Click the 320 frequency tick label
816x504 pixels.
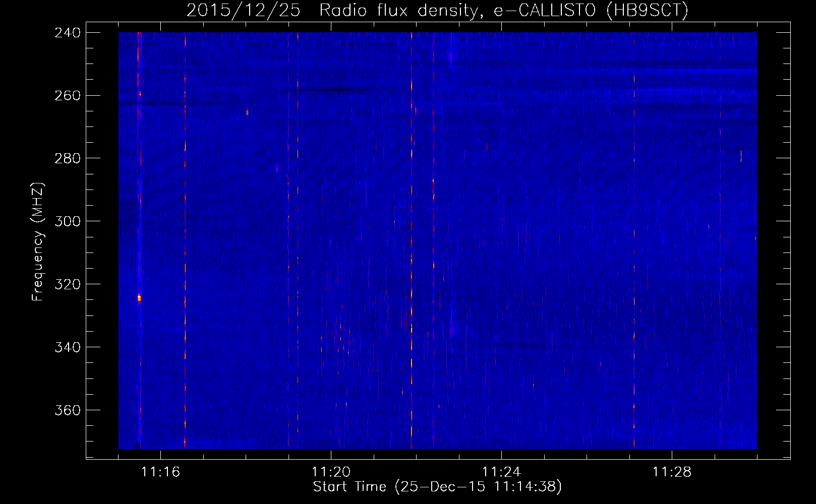click(x=68, y=285)
